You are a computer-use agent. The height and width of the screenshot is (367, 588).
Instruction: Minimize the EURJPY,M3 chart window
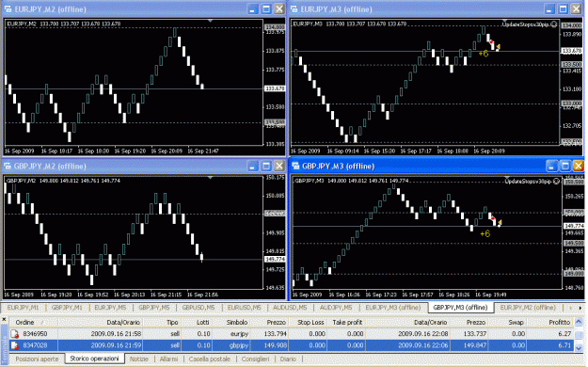click(549, 9)
